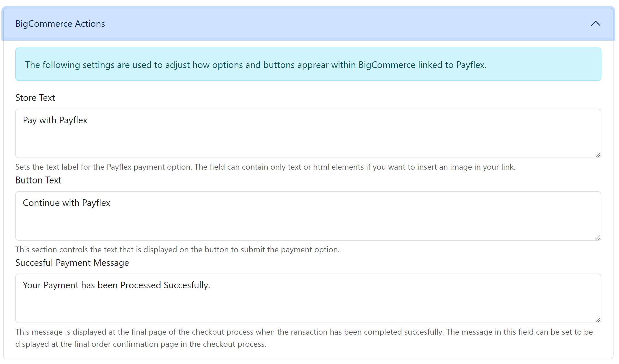Click the payment message help text first line
Screen dimensions: 619x364
click(x=304, y=332)
